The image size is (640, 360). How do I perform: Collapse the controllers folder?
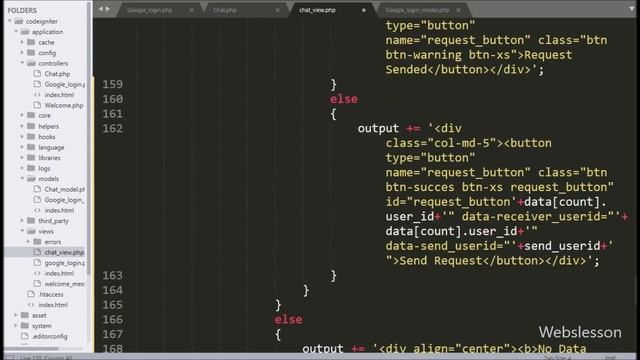coord(22,63)
